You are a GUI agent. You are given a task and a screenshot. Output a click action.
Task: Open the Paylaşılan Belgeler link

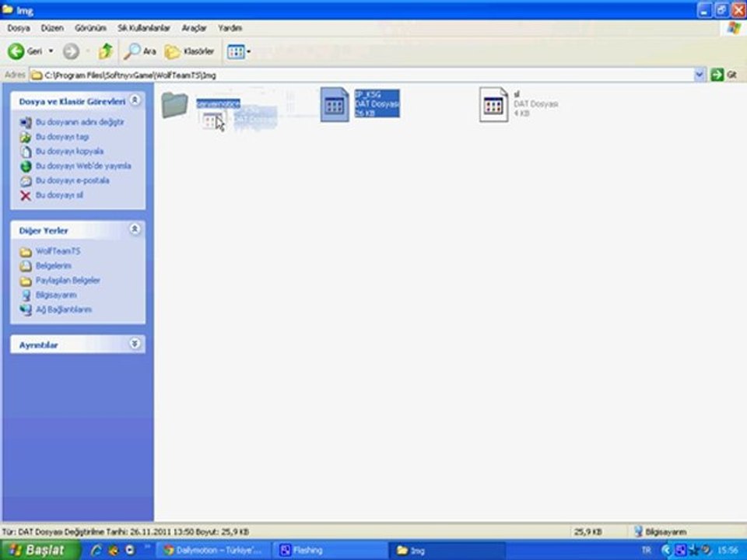pyautogui.click(x=68, y=280)
